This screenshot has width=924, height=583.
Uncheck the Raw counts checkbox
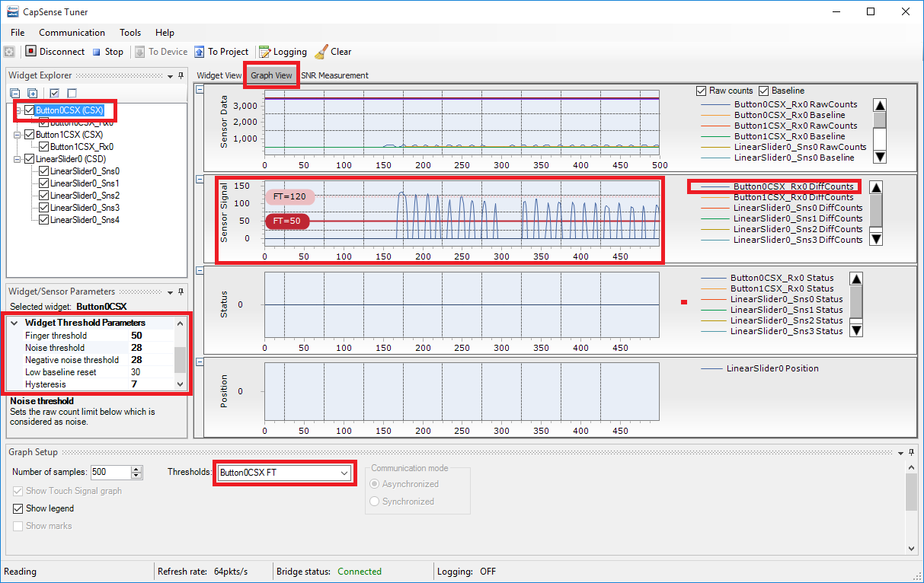(702, 91)
